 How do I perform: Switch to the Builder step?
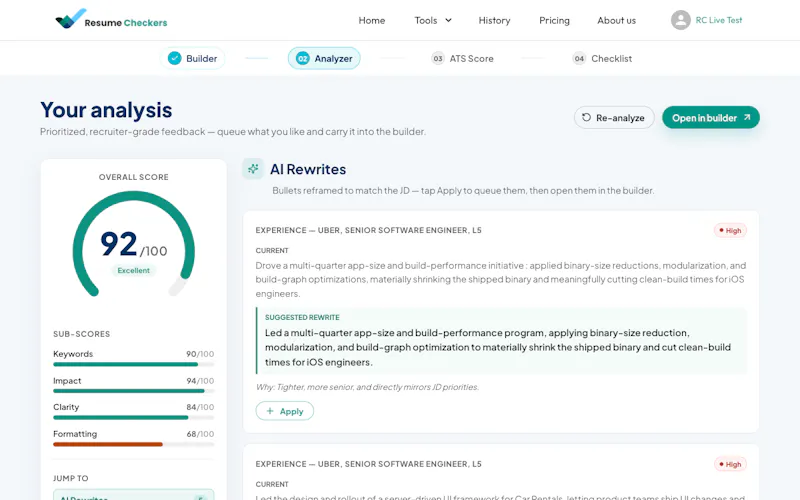[x=192, y=58]
